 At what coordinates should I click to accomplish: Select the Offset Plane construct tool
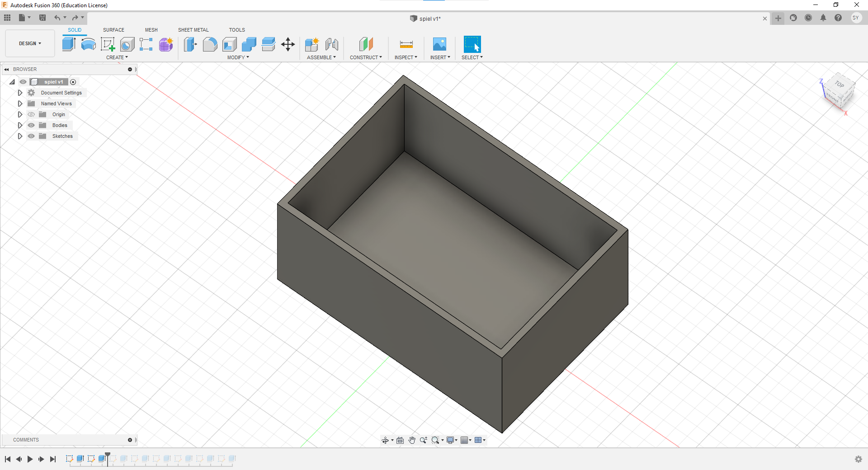(x=366, y=44)
